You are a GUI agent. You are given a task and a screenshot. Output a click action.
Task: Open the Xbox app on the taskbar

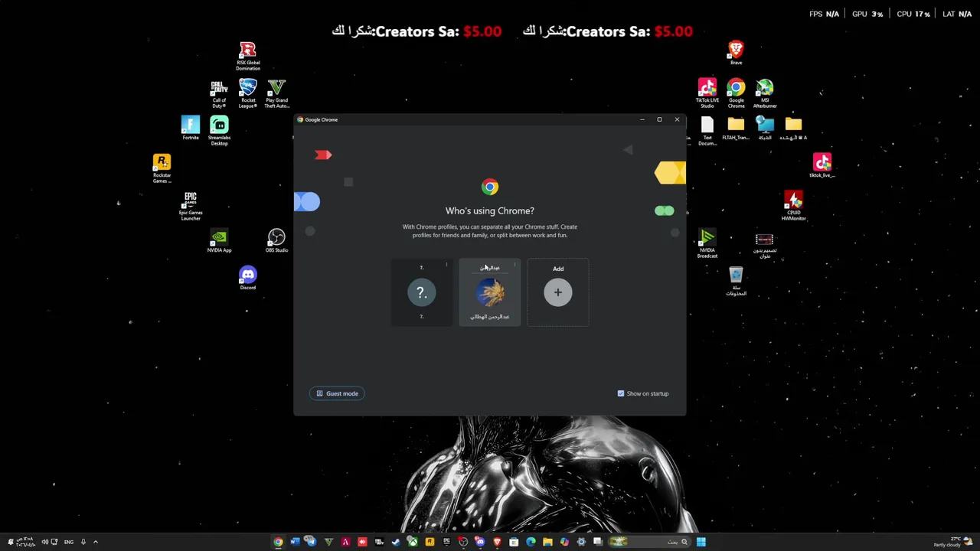tap(413, 542)
